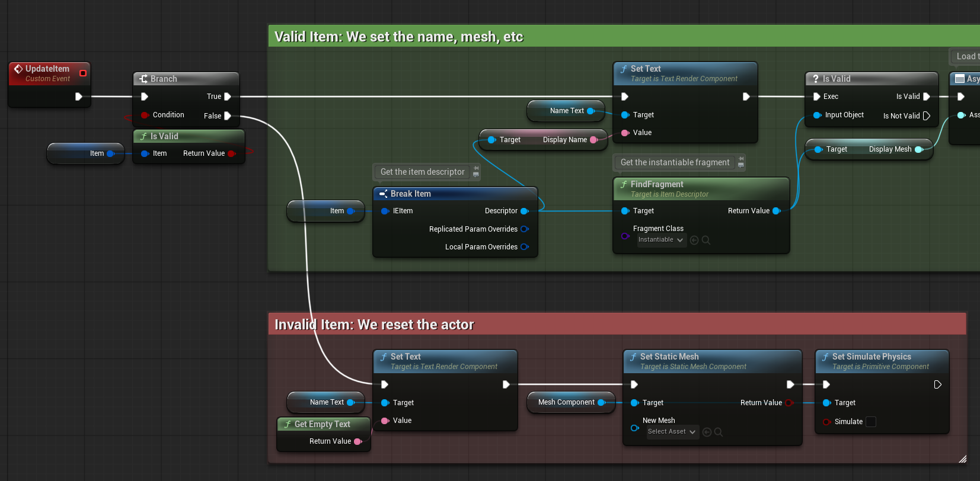This screenshot has height=481, width=980.
Task: Click the UpdateItem event red delegate pin
Action: click(83, 73)
